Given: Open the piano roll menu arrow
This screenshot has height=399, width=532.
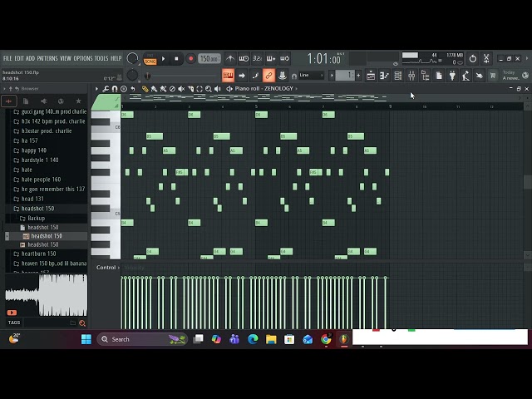Looking at the screenshot, I should coord(96,89).
